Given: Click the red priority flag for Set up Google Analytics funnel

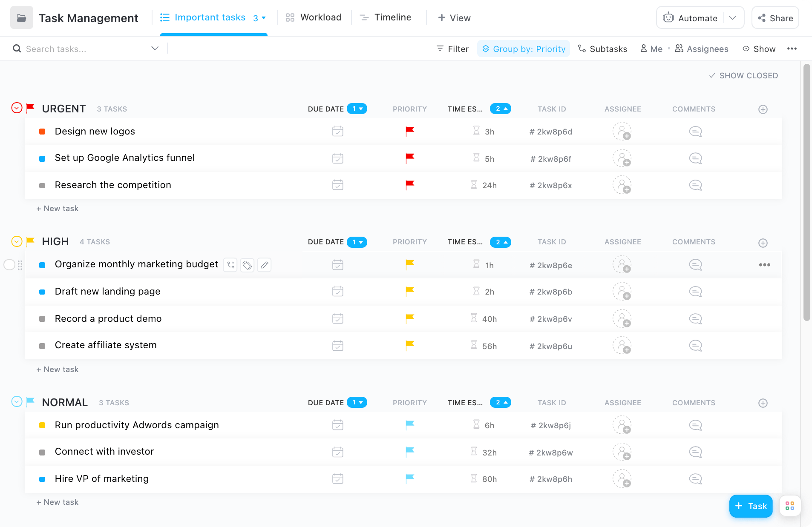Looking at the screenshot, I should 410,158.
